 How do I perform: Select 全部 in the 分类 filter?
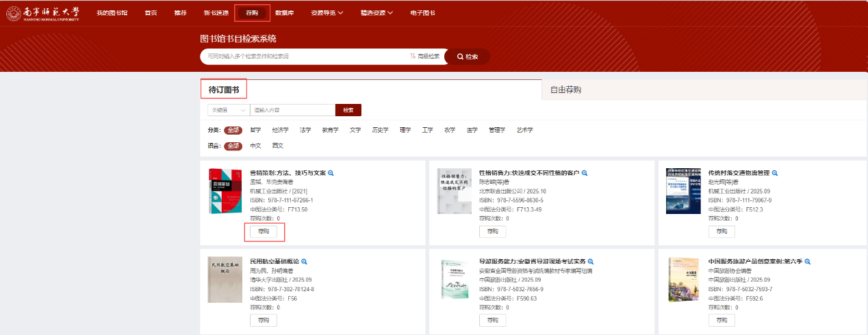(x=234, y=130)
